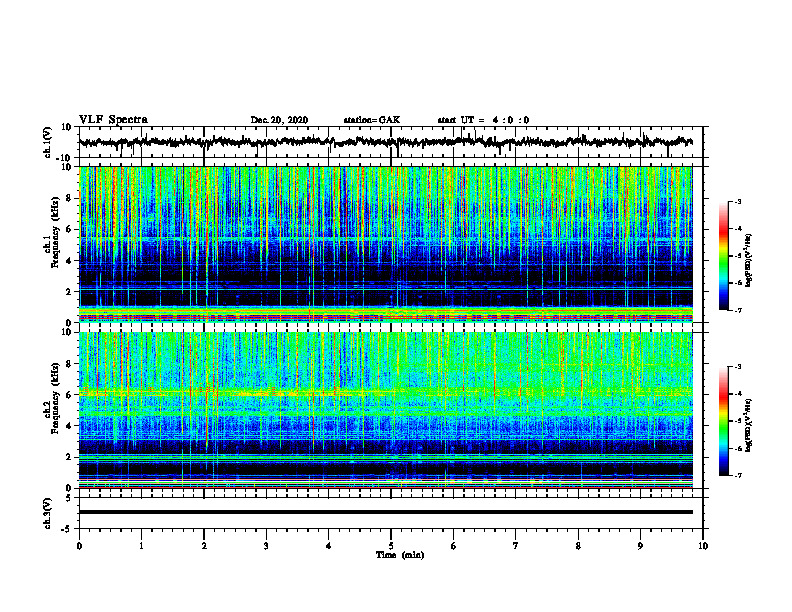792x612 pixels.
Task: Click the ch.2 spectrogram color bar
Action: (x=724, y=421)
